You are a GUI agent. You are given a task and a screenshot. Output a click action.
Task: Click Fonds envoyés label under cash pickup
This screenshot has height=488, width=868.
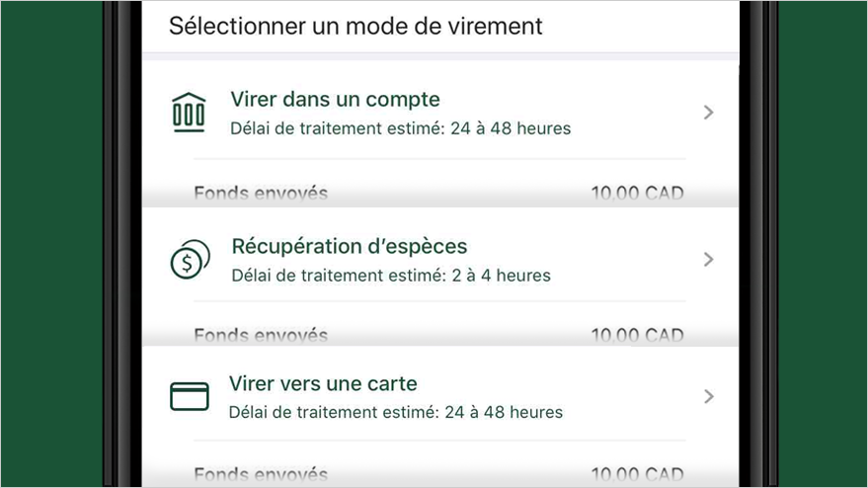click(261, 335)
